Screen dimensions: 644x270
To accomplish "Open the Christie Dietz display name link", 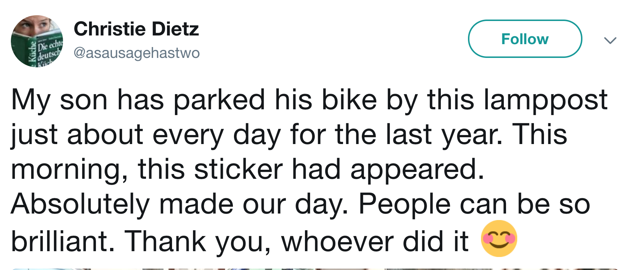I will [136, 29].
